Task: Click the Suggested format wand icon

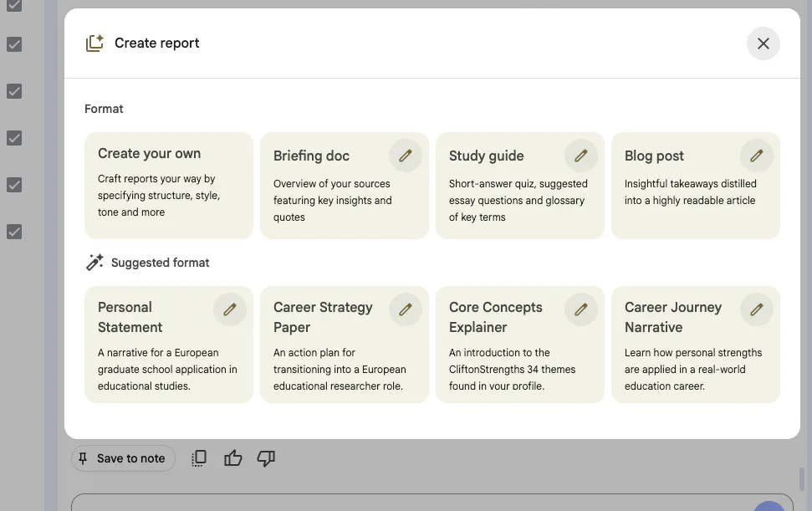Action: [x=94, y=261]
